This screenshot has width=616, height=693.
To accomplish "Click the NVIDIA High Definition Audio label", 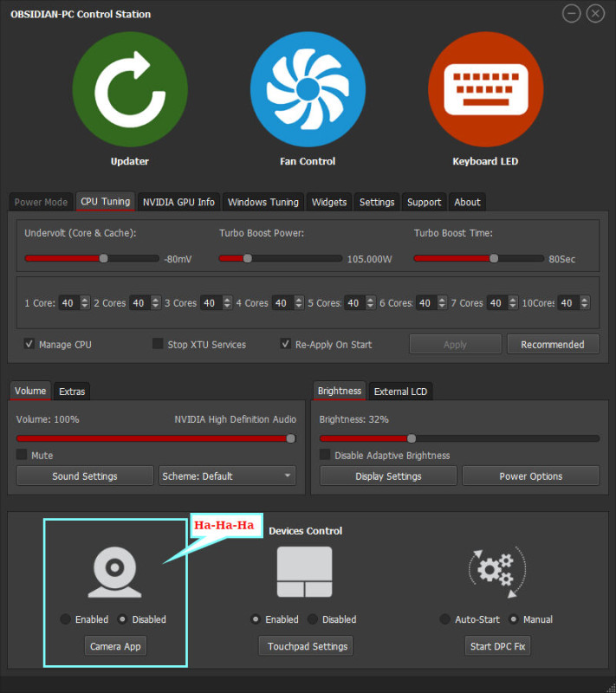I will (x=235, y=419).
